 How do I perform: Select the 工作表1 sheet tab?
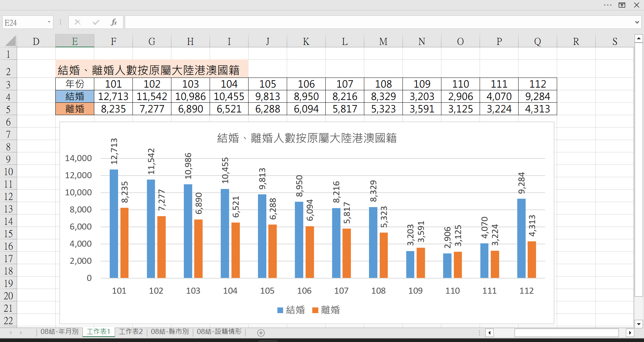click(x=99, y=332)
